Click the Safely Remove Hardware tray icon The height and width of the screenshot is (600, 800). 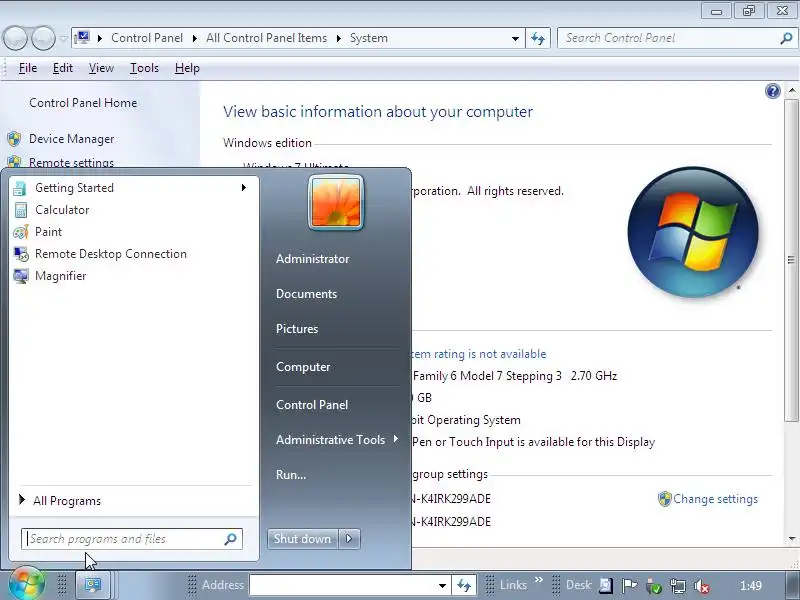point(654,586)
